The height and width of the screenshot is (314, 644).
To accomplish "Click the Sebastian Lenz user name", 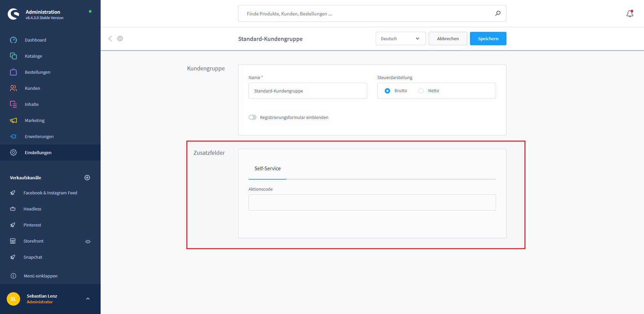I will (x=42, y=296).
